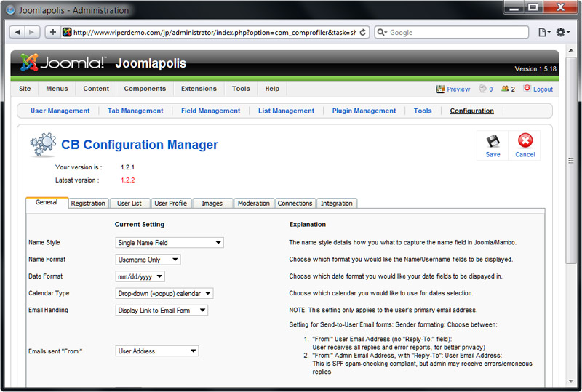Click the latest version 1.2.2 text
This screenshot has width=582, height=392.
128,180
